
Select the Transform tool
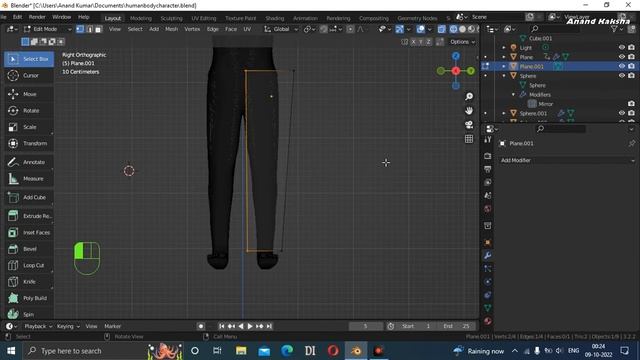pyautogui.click(x=29, y=143)
